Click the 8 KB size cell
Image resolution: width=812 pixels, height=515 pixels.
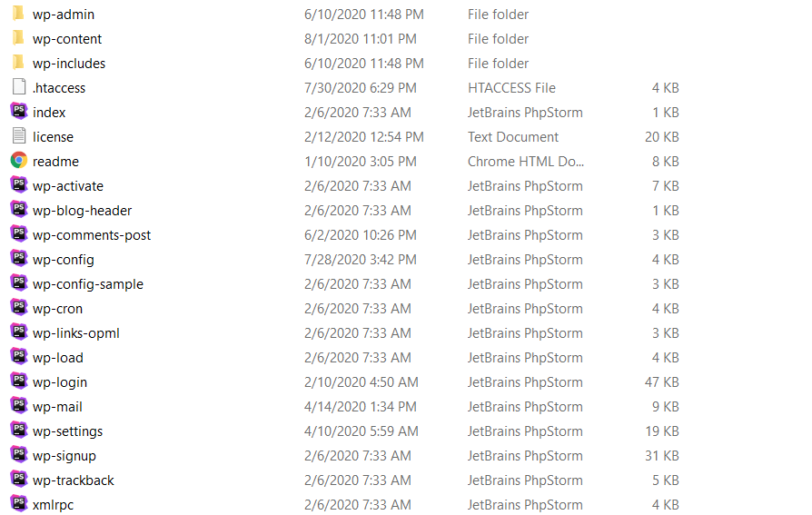pyautogui.click(x=666, y=162)
